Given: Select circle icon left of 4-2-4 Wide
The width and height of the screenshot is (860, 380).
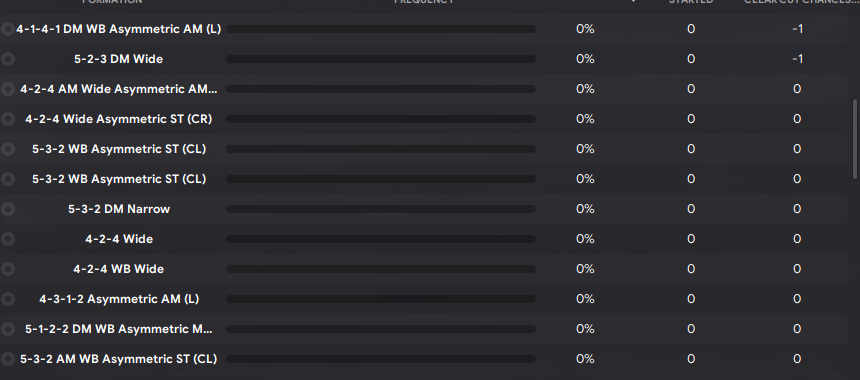Looking at the screenshot, I should pos(7,239).
